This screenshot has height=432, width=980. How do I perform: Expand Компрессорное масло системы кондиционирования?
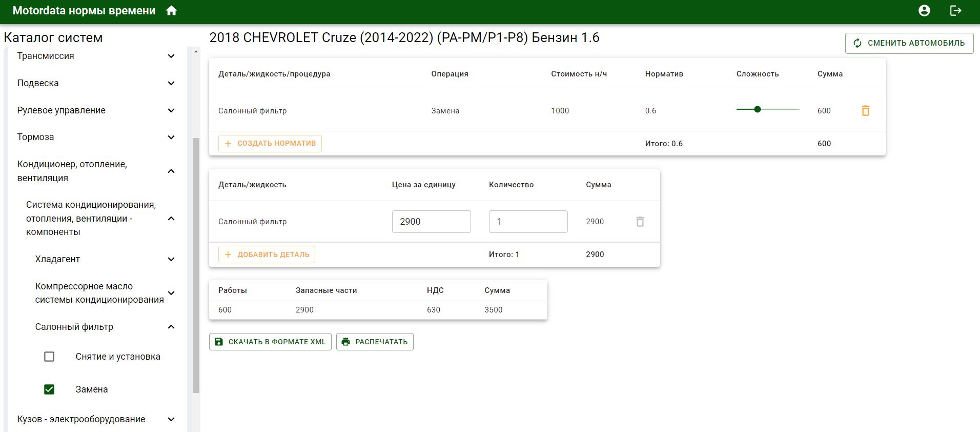tap(171, 293)
